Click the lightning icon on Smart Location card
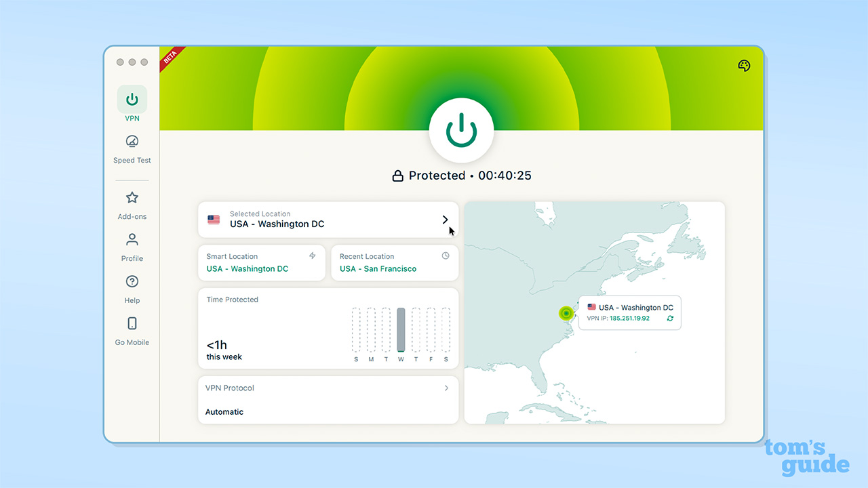 pyautogui.click(x=313, y=256)
